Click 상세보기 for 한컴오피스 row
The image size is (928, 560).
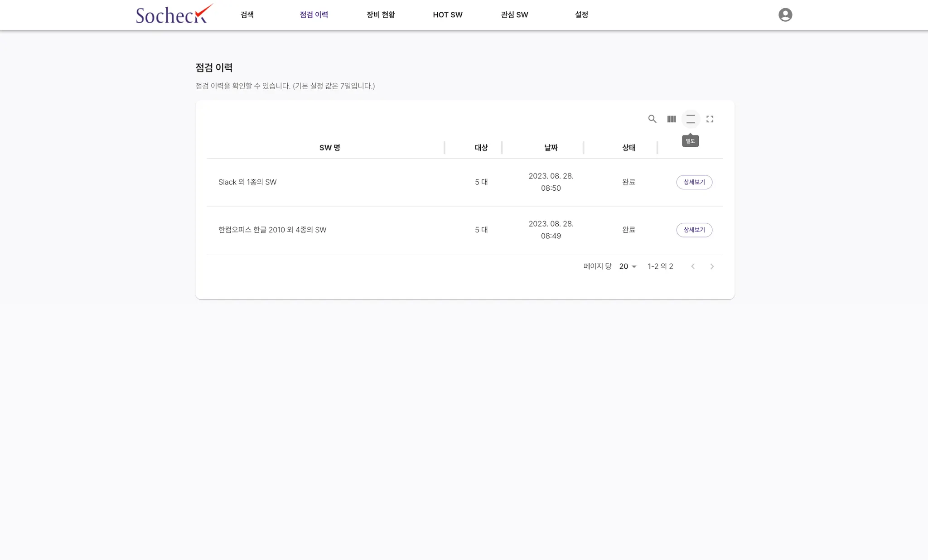694,230
